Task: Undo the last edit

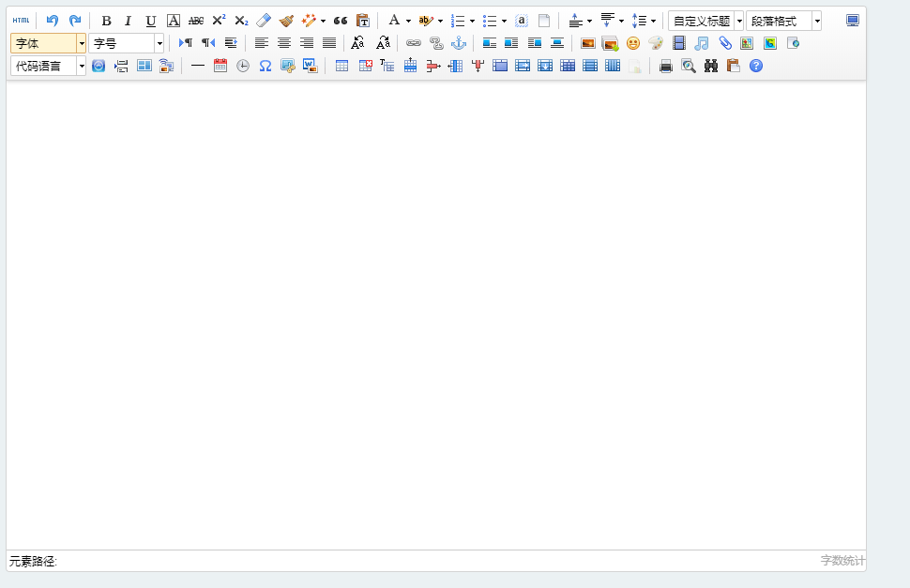Action: [53, 21]
